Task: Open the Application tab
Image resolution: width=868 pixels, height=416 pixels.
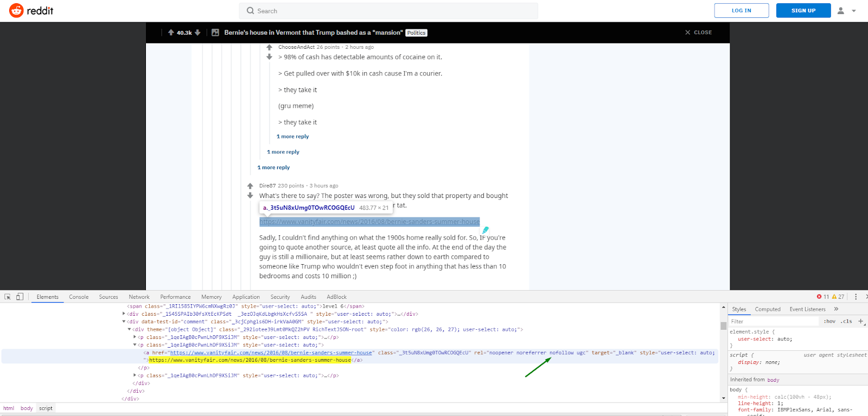Action: click(246, 297)
